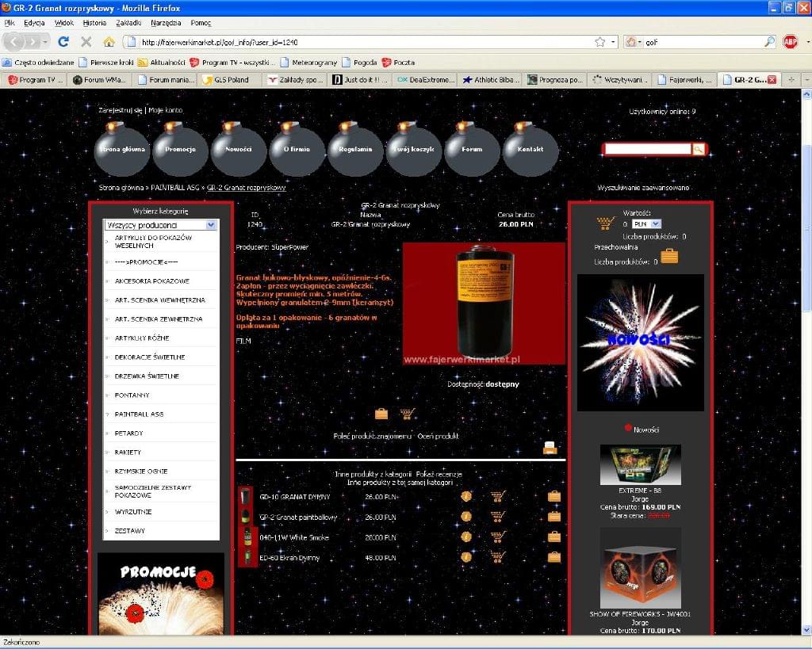Expand the PETARDY category
The image size is (812, 649).
tap(128, 433)
